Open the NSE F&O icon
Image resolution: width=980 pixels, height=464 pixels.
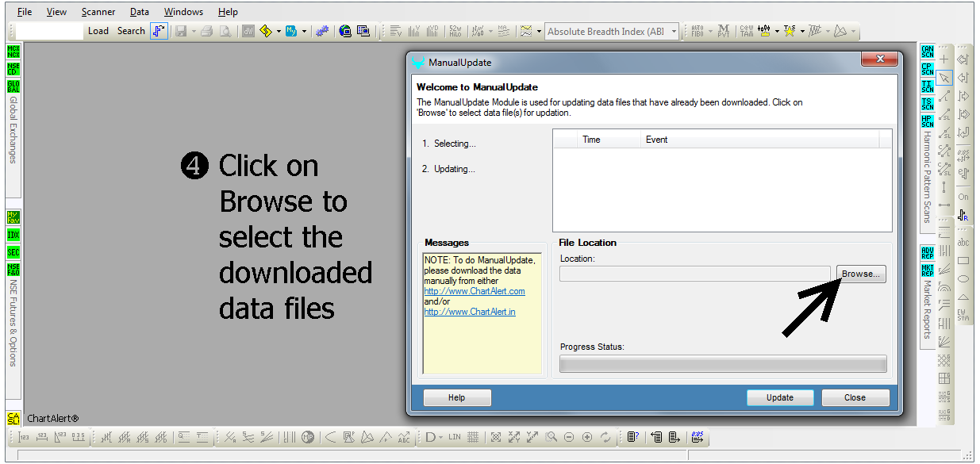13,270
